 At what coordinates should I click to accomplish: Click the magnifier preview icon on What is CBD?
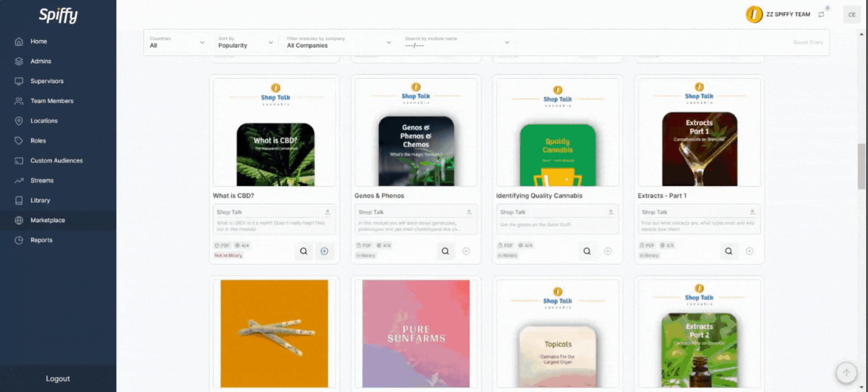click(x=303, y=251)
